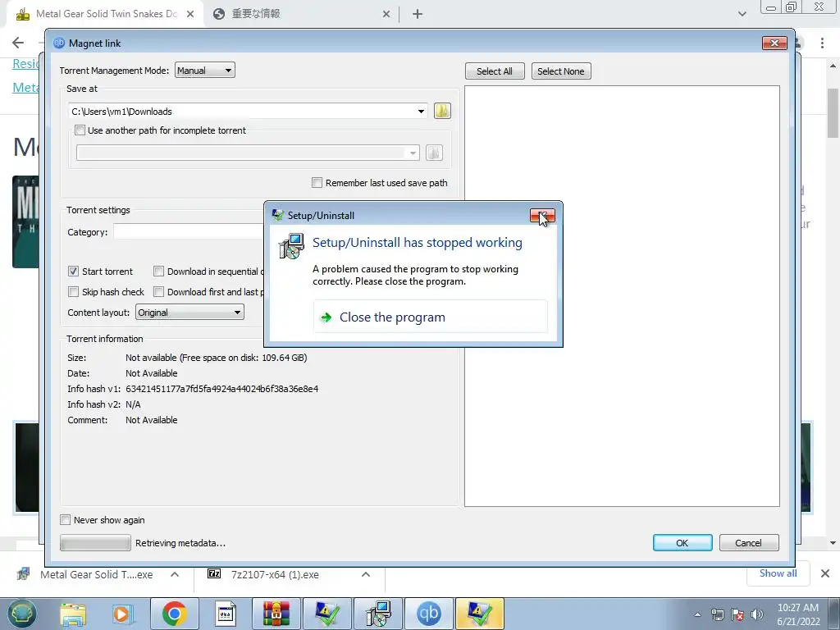The image size is (840, 630).
Task: Switch to qBittorrent taskbar button
Action: [428, 614]
